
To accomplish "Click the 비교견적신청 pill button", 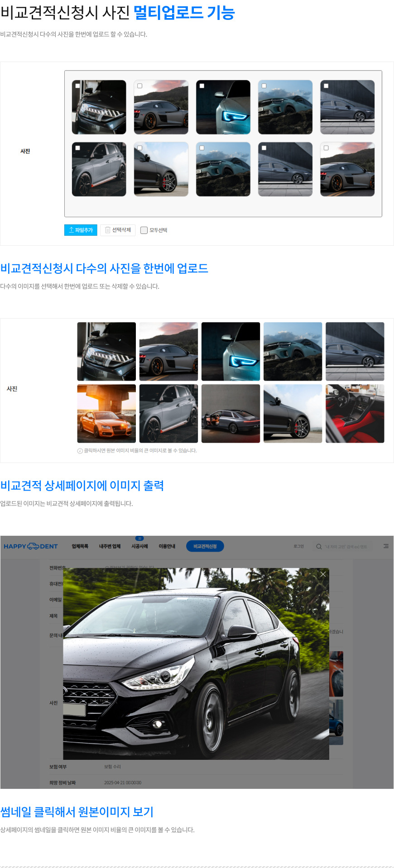I will coord(205,546).
